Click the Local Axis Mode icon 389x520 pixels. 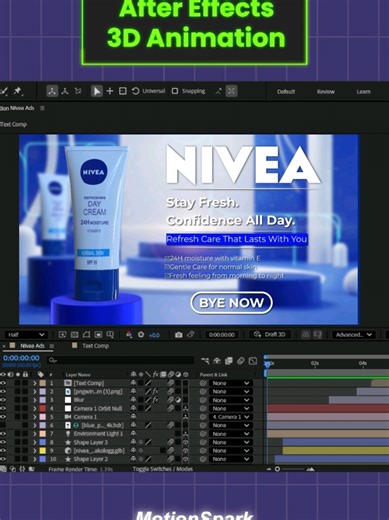pyautogui.click(x=52, y=91)
